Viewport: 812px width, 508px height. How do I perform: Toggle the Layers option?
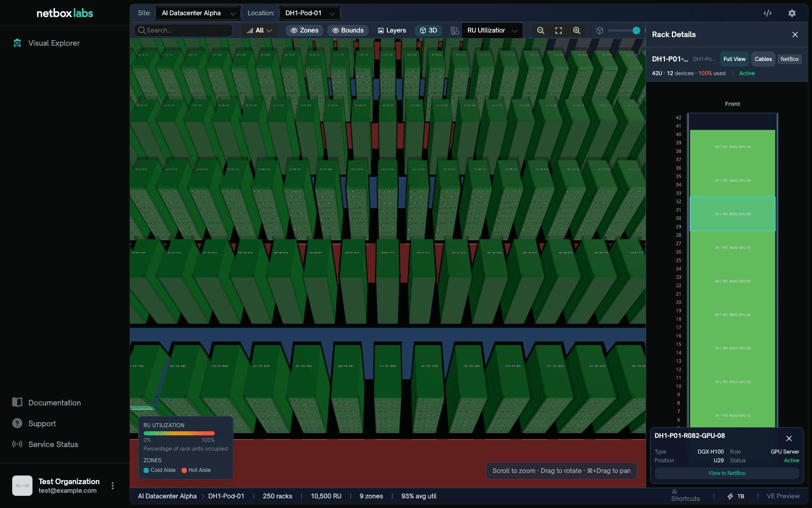tap(392, 30)
